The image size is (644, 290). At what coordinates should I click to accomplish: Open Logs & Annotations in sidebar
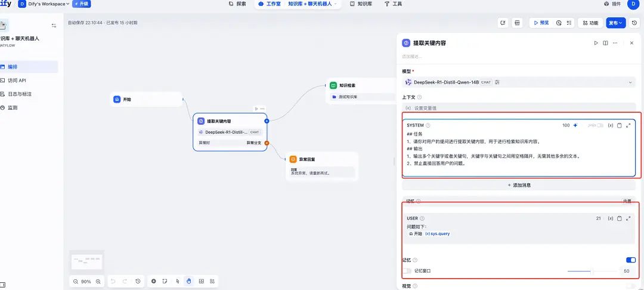pyautogui.click(x=29, y=94)
